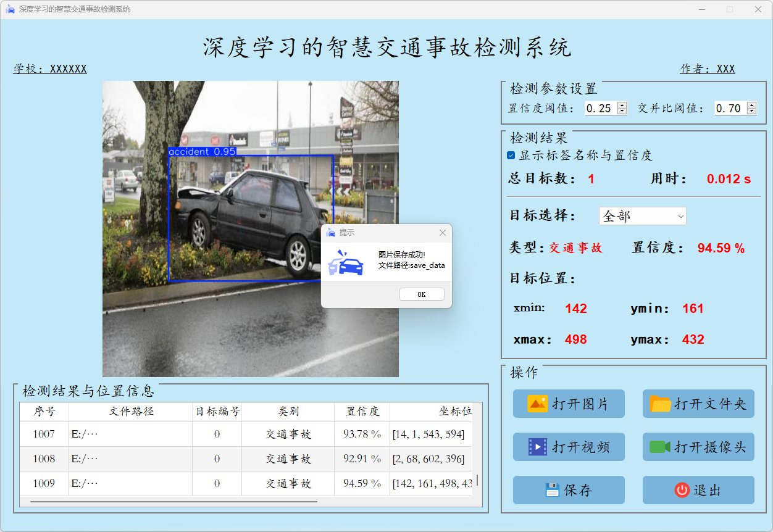Click the car crash icon in dialog
Screen dimensions: 773x532
click(346, 262)
